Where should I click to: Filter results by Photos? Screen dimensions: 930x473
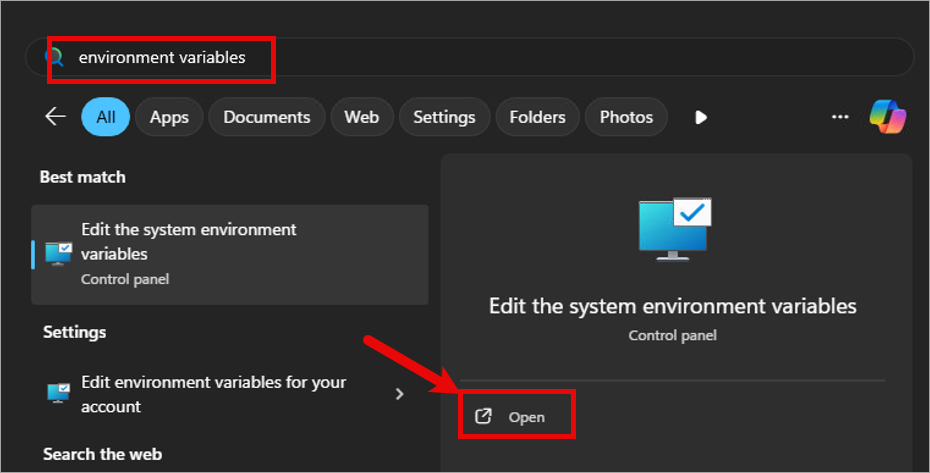click(x=626, y=117)
